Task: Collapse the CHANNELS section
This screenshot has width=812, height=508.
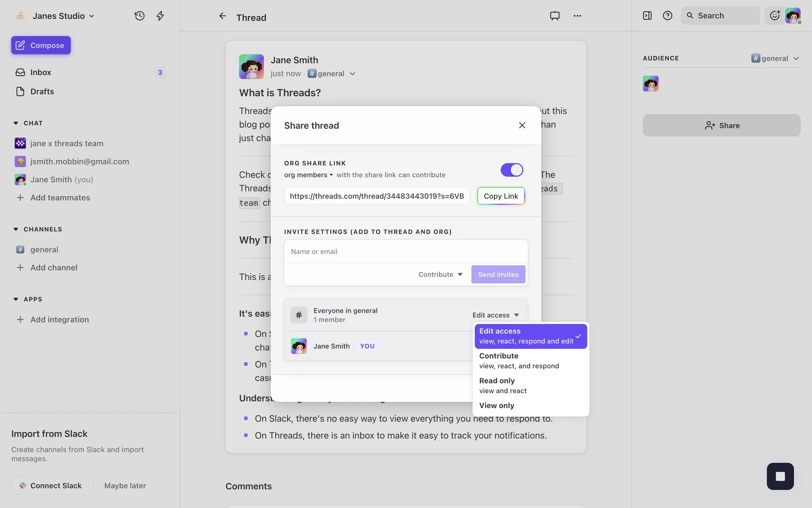Action: [16, 229]
